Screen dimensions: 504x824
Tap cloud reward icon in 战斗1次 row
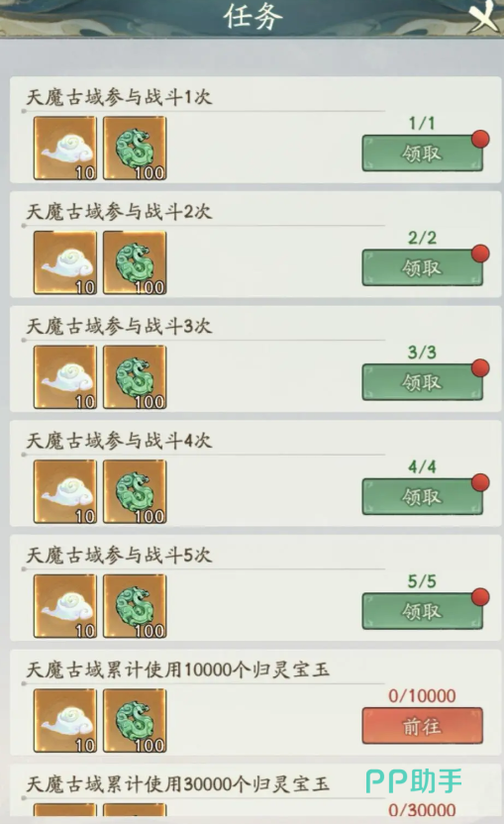point(65,149)
